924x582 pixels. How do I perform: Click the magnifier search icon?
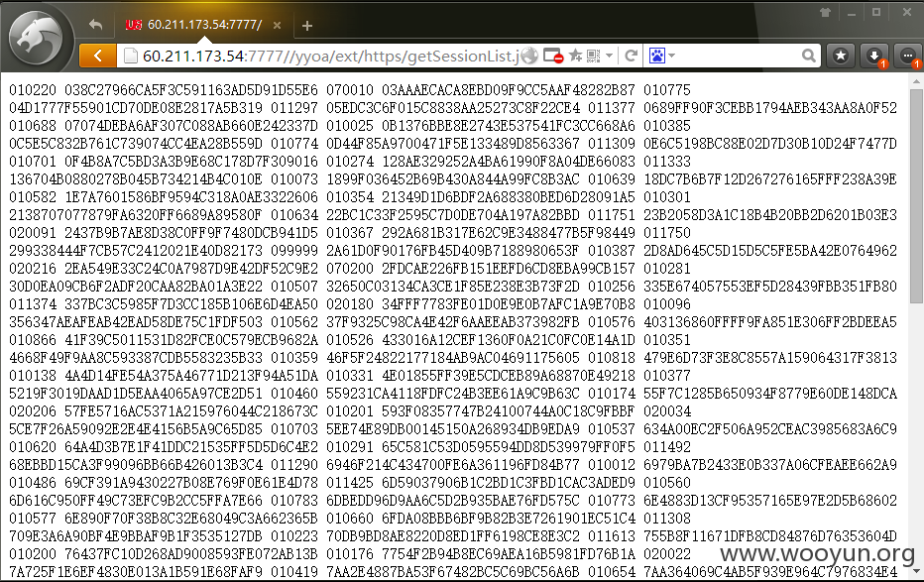click(x=809, y=56)
